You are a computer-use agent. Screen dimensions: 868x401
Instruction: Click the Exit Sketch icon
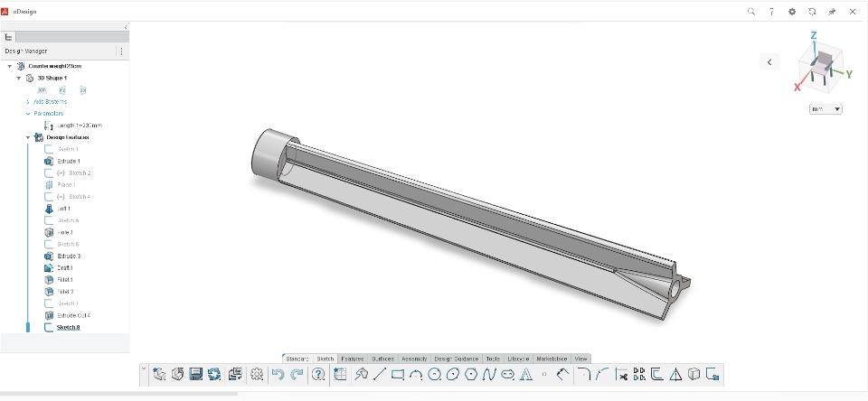(x=713, y=375)
